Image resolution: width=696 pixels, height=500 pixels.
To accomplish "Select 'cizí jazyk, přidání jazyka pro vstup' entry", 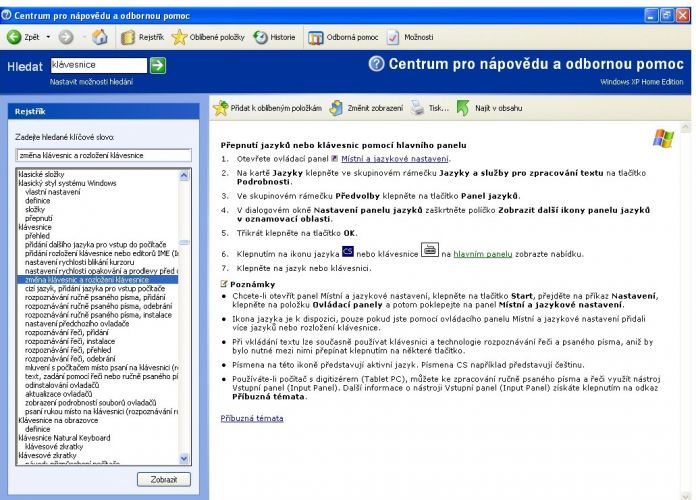I will pyautogui.click(x=95, y=288).
